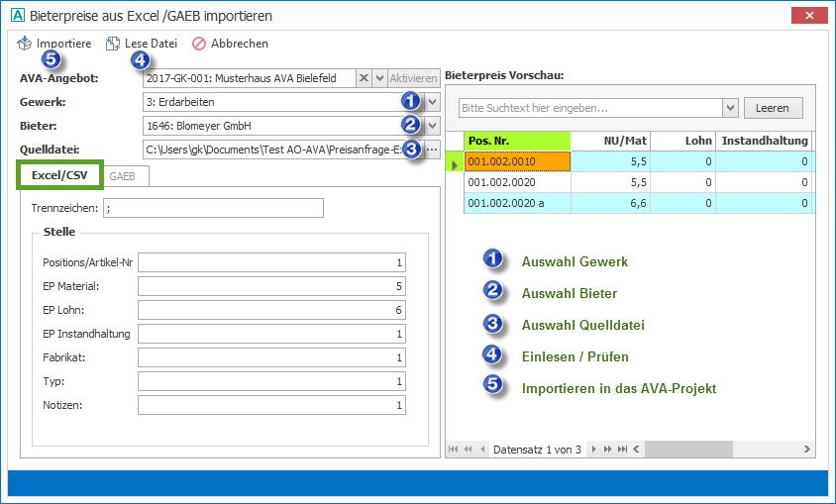Click the Positions/Artikel-Nr field
This screenshot has height=504, width=836.
click(x=272, y=262)
